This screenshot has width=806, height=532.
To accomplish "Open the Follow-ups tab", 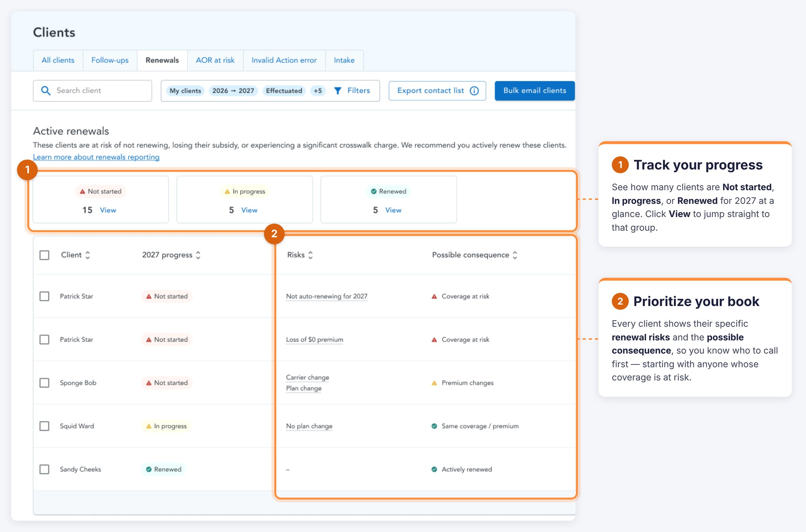I will [x=110, y=60].
